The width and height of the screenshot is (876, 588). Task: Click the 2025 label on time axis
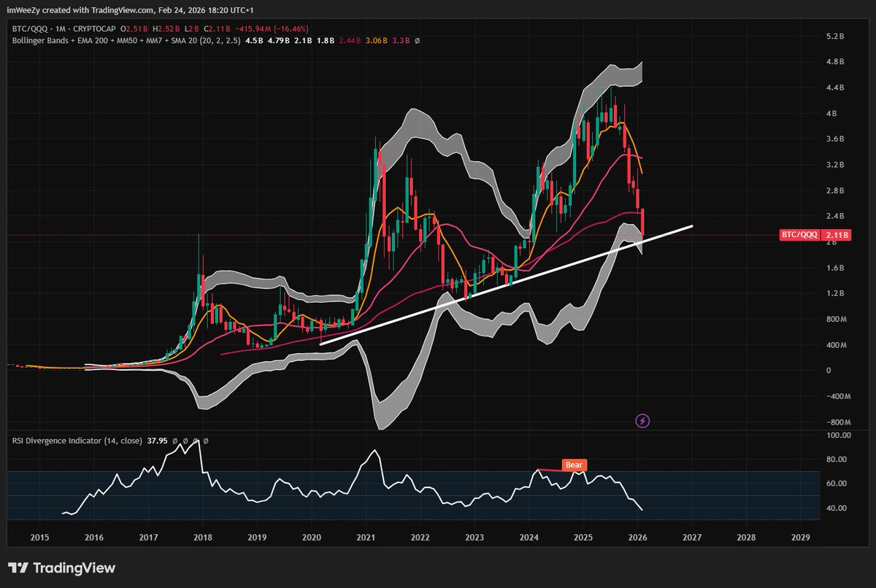584,537
